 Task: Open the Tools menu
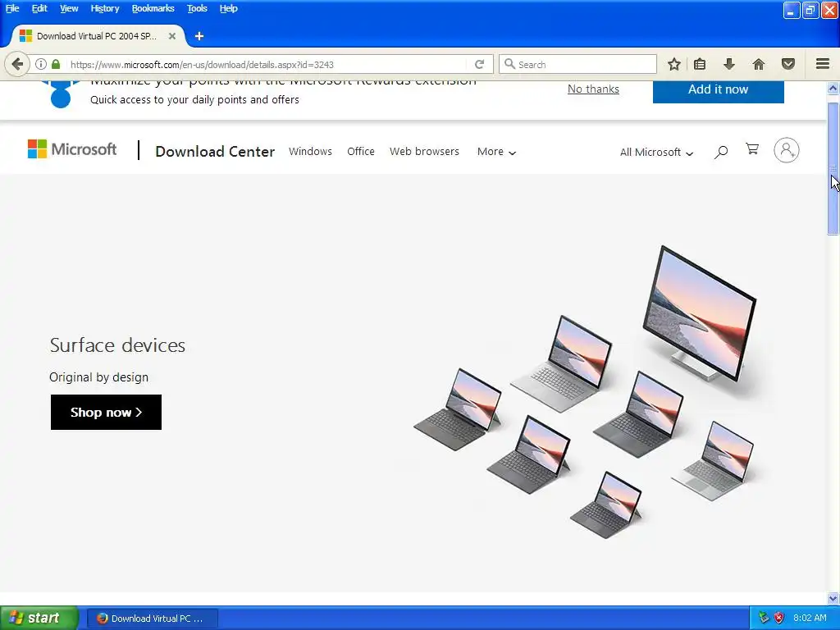(x=197, y=8)
